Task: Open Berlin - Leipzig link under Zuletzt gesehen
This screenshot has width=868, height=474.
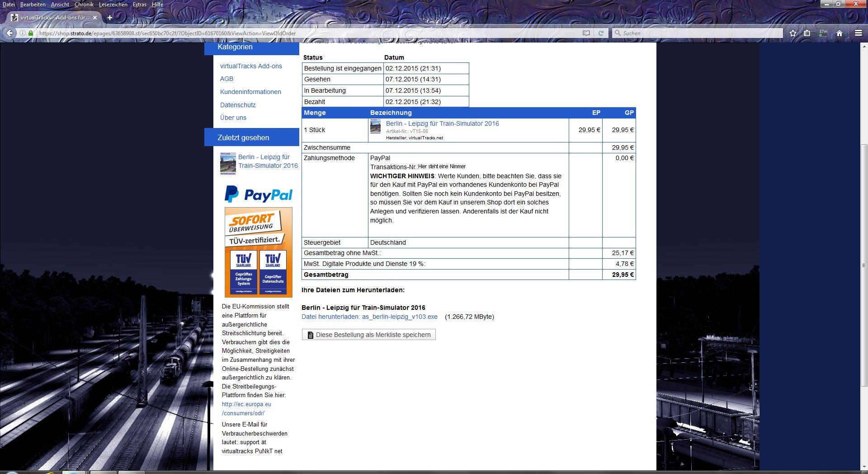Action: tap(268, 161)
